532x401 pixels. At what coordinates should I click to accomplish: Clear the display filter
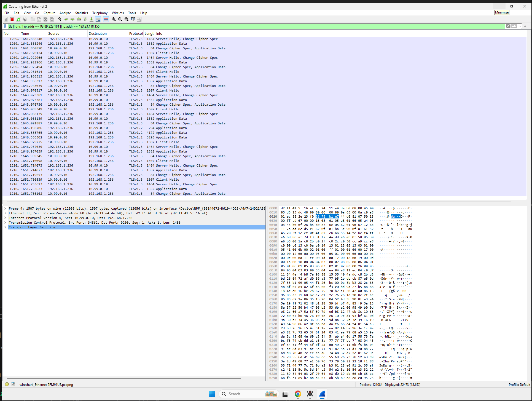coord(507,26)
